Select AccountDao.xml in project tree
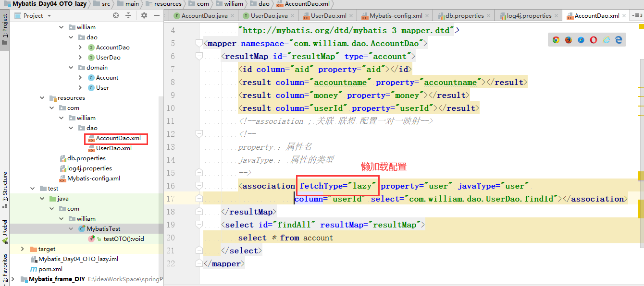 tap(114, 138)
